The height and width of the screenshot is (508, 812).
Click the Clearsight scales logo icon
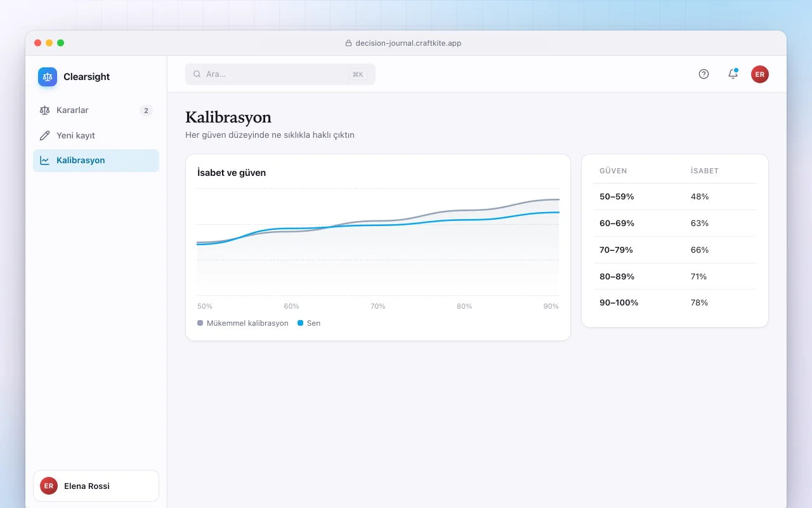[x=48, y=77]
